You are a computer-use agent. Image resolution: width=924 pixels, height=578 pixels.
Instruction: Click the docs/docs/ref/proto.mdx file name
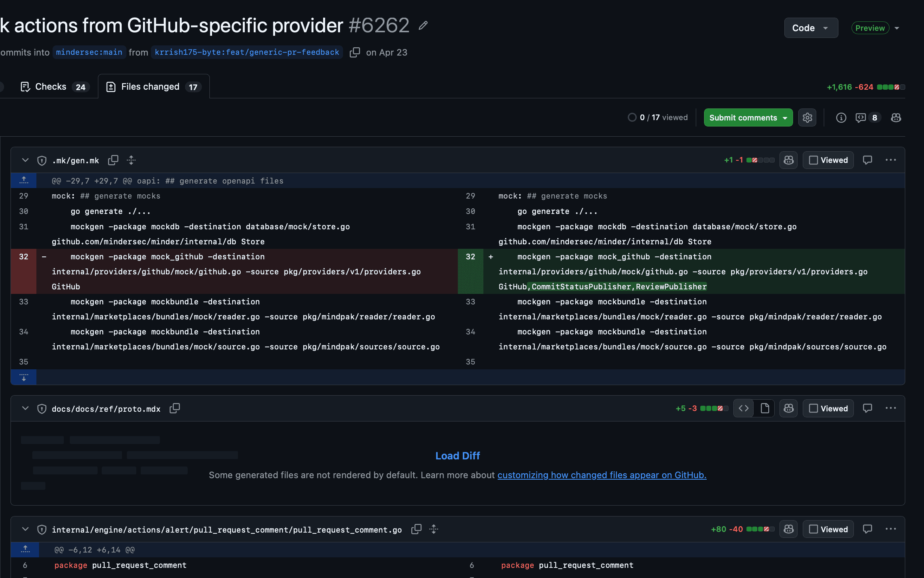click(106, 409)
